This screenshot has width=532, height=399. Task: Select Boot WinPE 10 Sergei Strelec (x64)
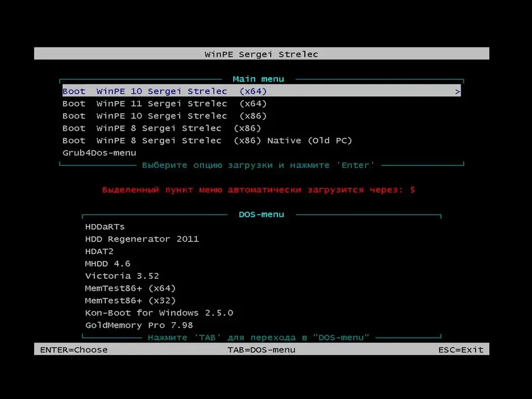tap(262, 92)
